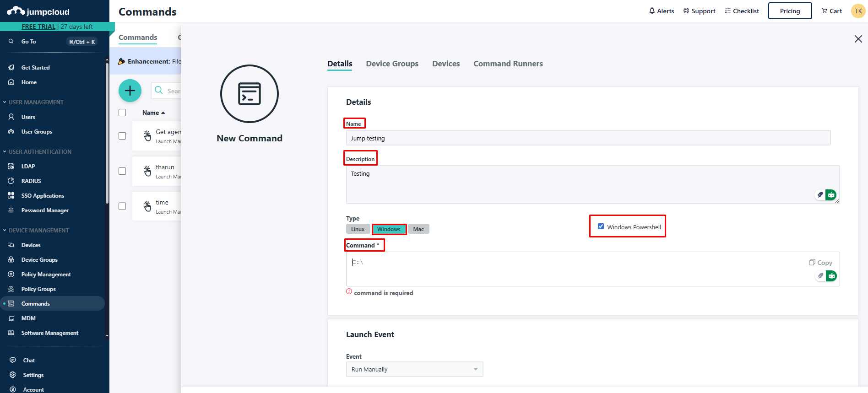
Task: Open Password Manager
Action: tap(45, 210)
